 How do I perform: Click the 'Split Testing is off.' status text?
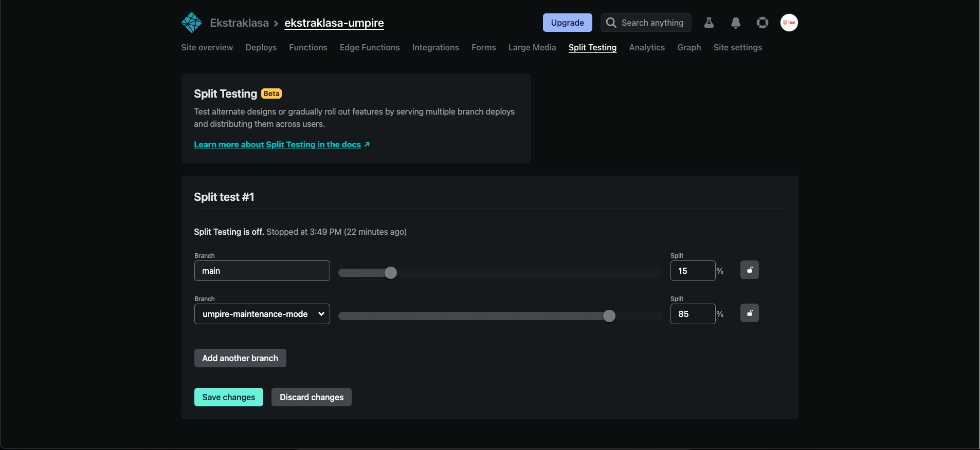(x=229, y=232)
